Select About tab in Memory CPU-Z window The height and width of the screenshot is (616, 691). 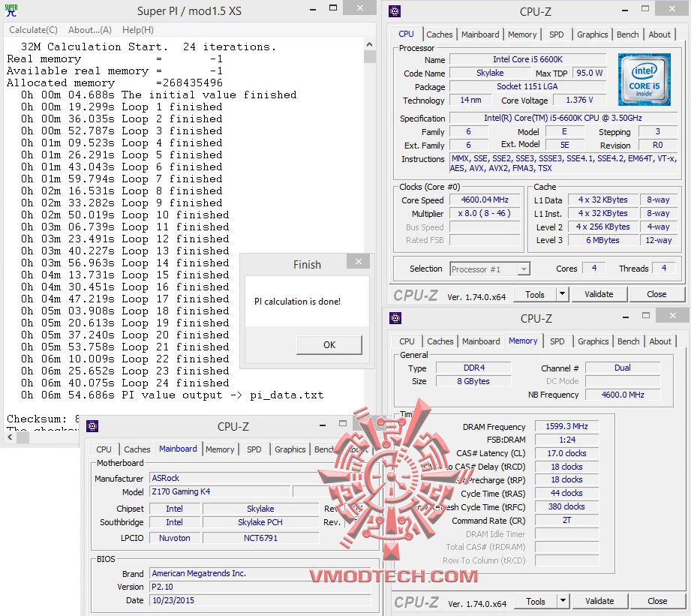[x=660, y=341]
